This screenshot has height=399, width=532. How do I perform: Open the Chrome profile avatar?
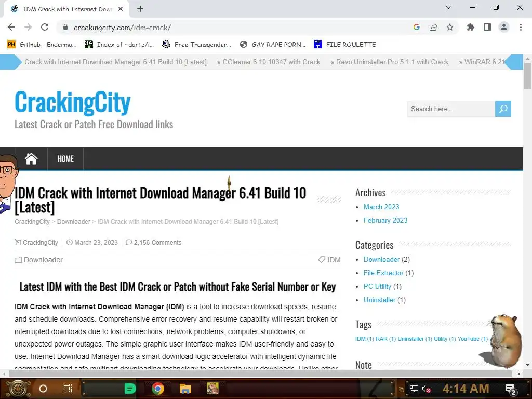pyautogui.click(x=504, y=27)
